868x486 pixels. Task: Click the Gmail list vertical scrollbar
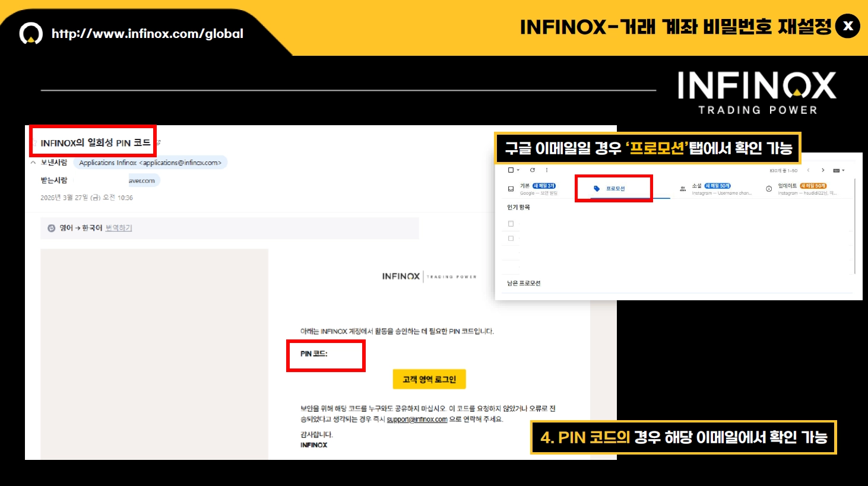(855, 225)
